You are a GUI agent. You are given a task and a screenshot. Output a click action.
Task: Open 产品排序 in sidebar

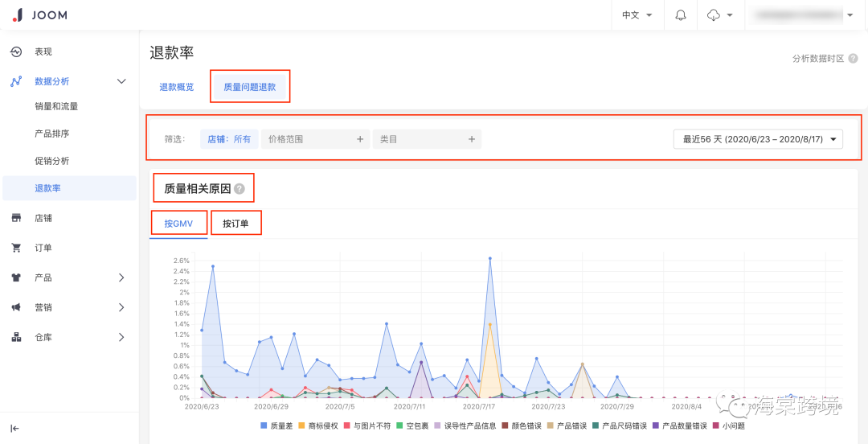coord(52,134)
